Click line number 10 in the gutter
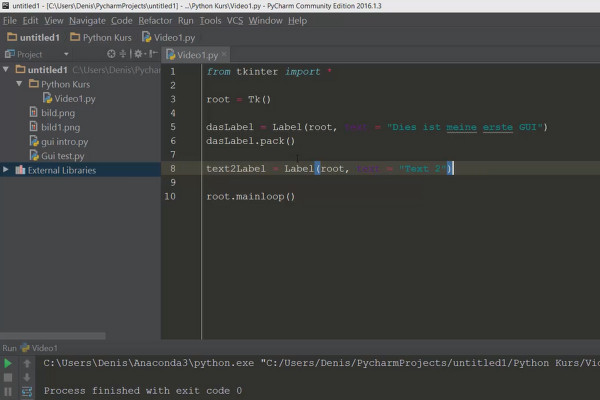 point(170,196)
